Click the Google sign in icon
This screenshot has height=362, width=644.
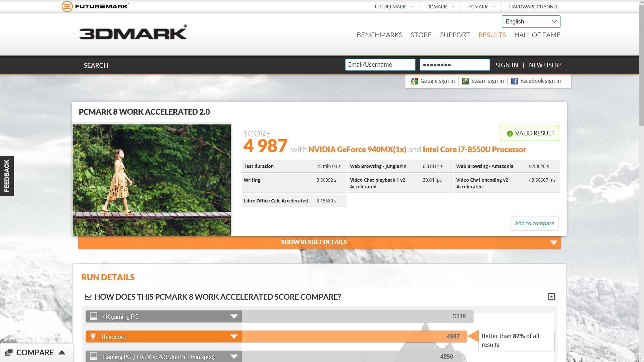pos(415,81)
